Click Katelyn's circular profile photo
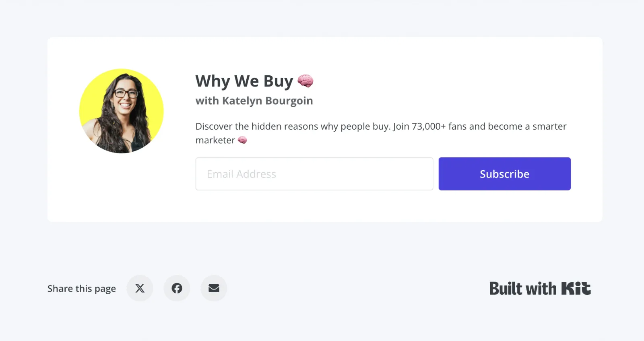Screen dimensions: 644x341 pos(121,111)
